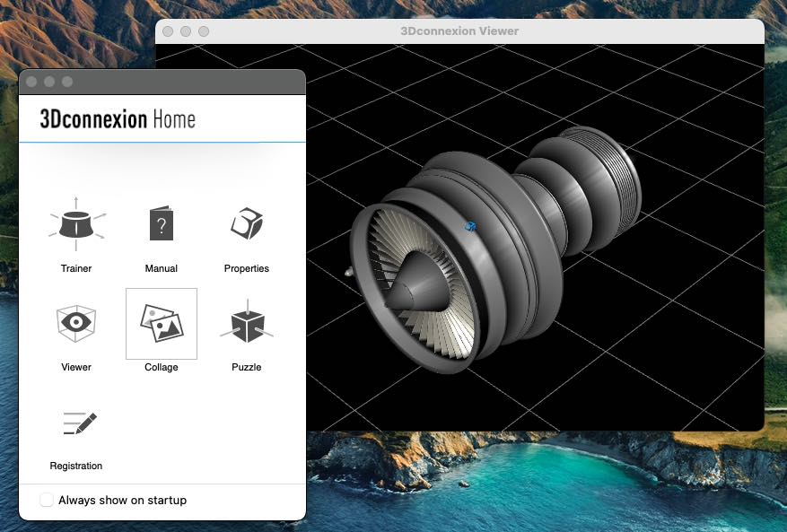Zoom the 3Dconnexion Viewer window
Screen dimensions: 787x532
click(204, 31)
